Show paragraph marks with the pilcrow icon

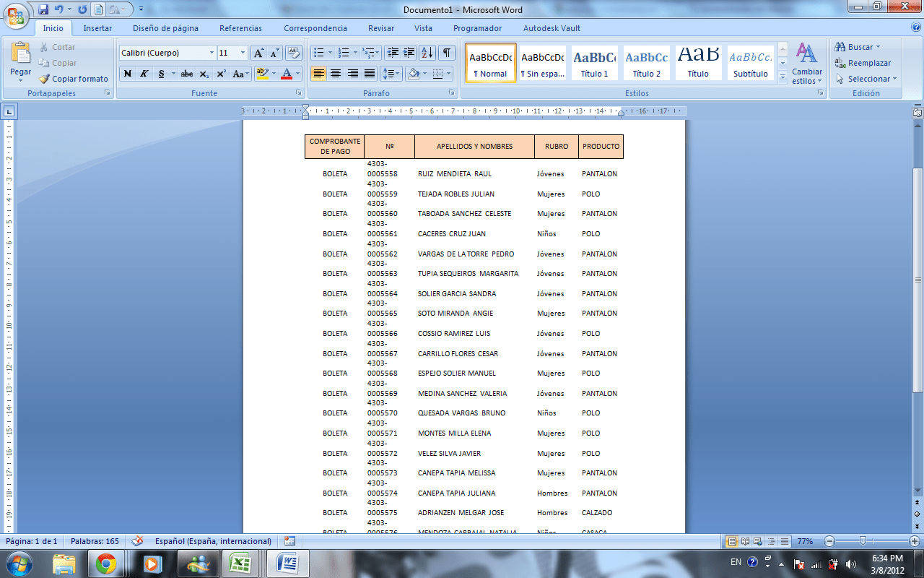click(x=446, y=53)
